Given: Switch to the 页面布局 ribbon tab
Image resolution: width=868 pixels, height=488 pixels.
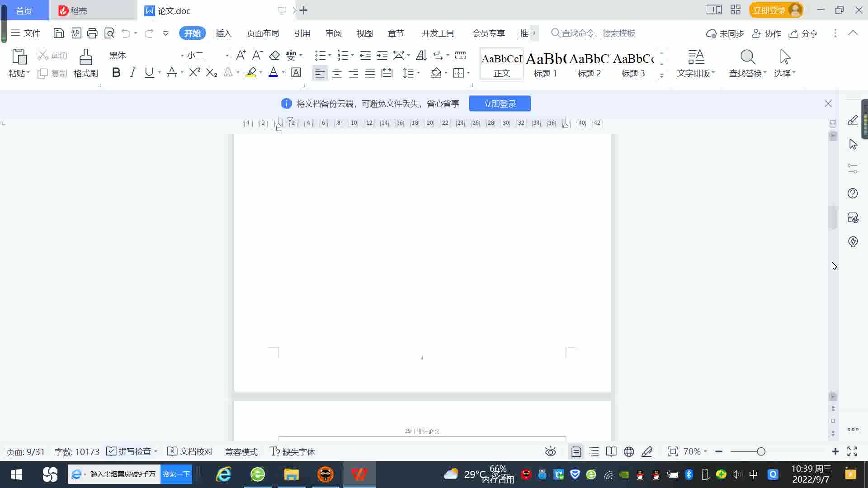Looking at the screenshot, I should (x=263, y=33).
